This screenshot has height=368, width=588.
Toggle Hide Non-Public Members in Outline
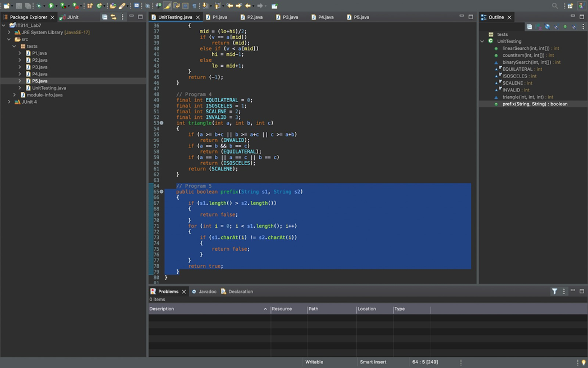pos(565,26)
